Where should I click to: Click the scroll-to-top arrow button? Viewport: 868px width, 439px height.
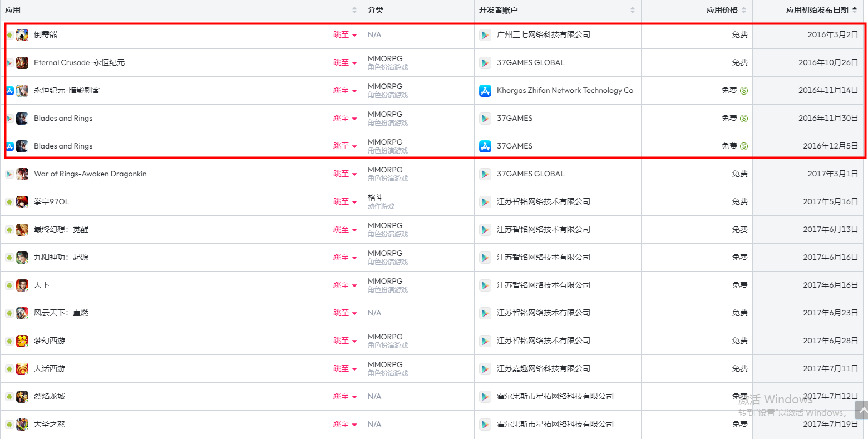pos(861,410)
